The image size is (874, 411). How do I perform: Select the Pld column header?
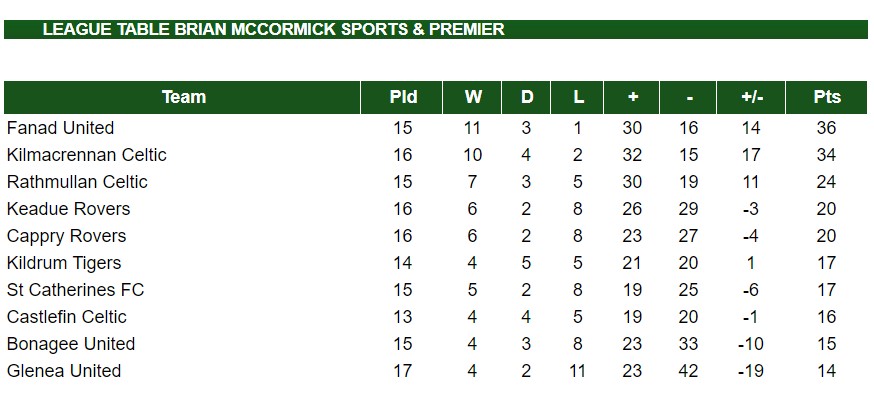(402, 97)
